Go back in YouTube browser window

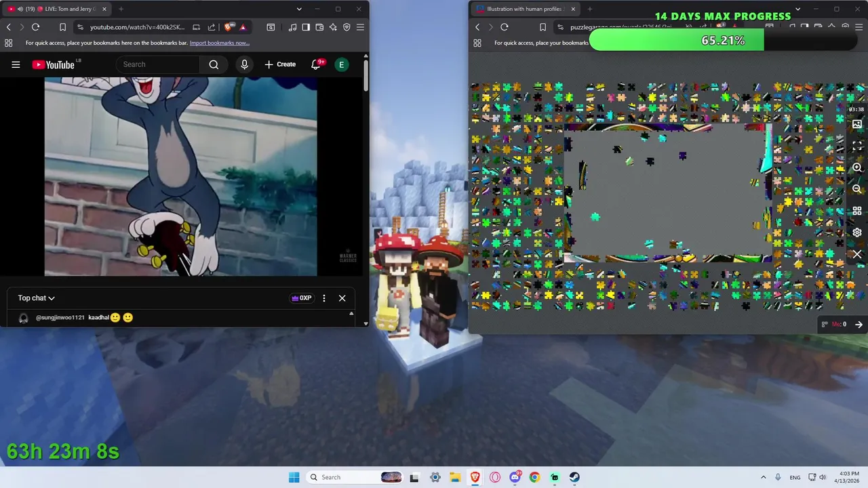point(8,27)
